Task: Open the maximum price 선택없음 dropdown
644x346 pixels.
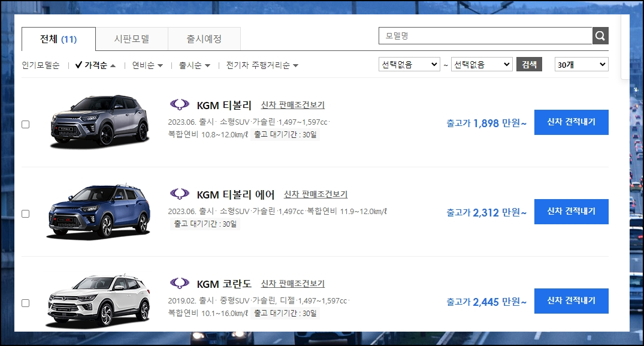Action: pyautogui.click(x=482, y=65)
